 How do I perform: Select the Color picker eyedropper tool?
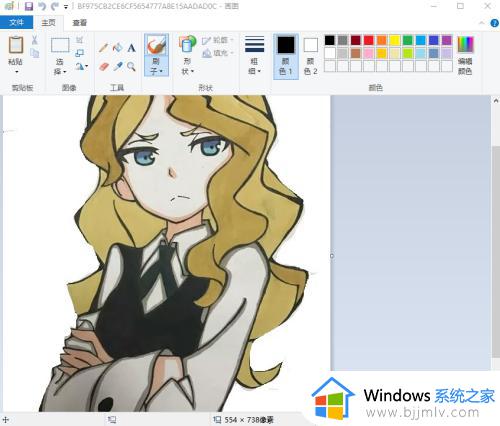coord(117,67)
